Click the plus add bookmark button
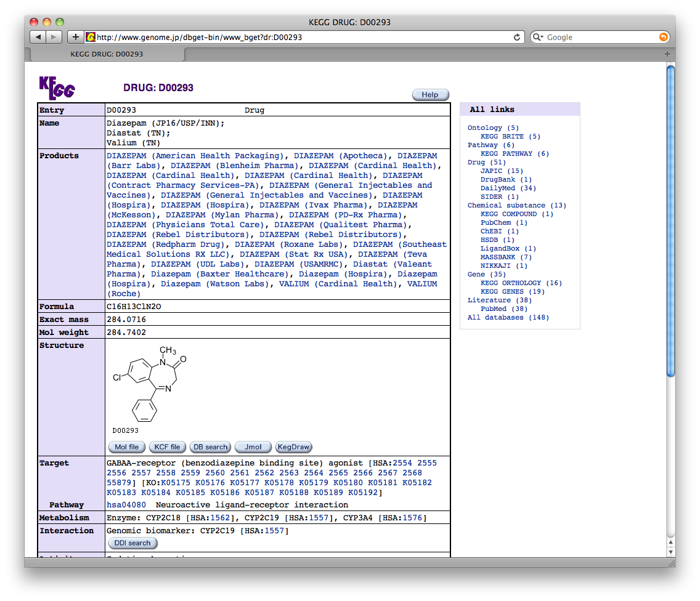The height and width of the screenshot is (601, 700). [x=75, y=37]
